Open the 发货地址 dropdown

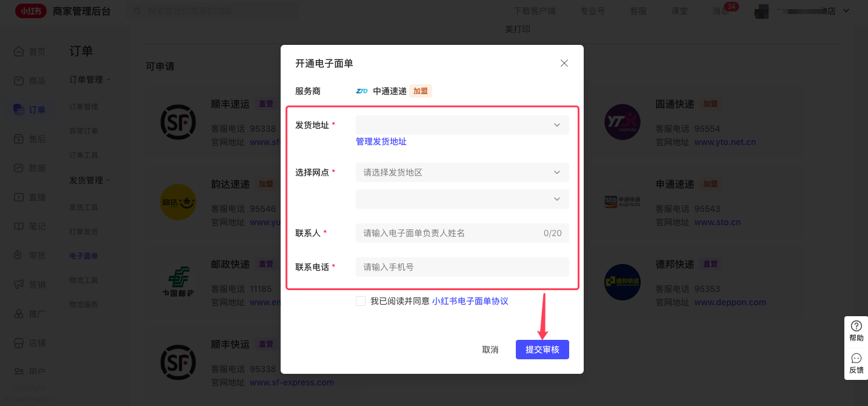click(x=462, y=125)
